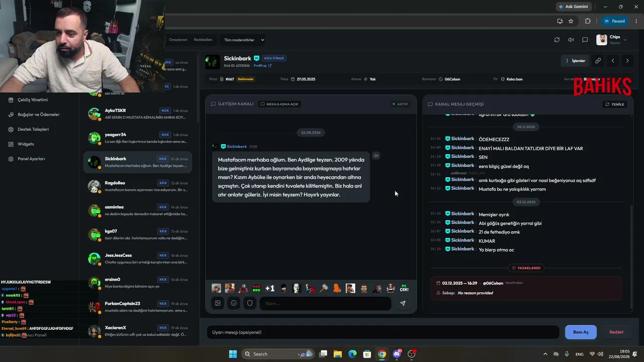This screenshot has height=362, width=644.
Task: Open File Explorer from the taskbar
Action: (338, 354)
